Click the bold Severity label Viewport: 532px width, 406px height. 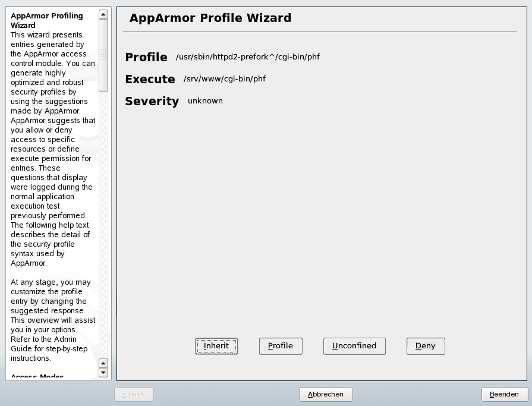tap(152, 101)
